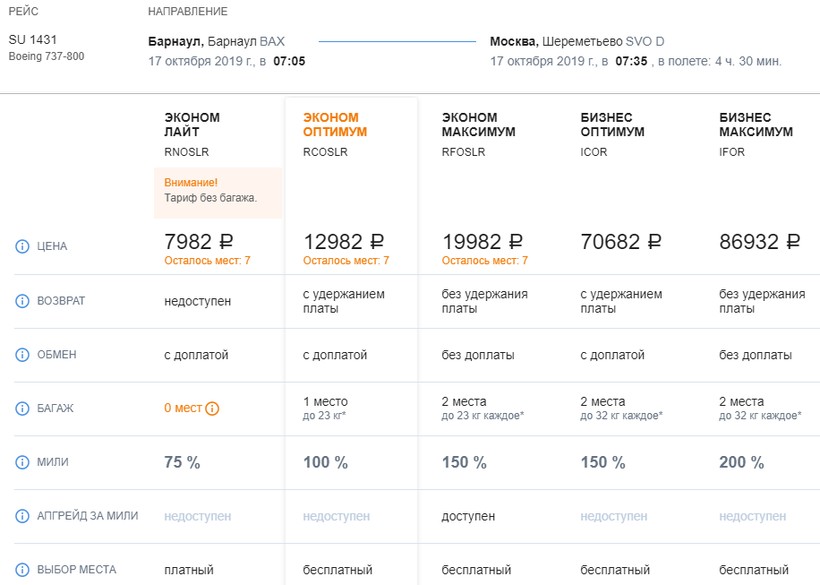Select the ЭКОНОМ ЛАЙТ fare column header
The height and width of the screenshot is (585, 820).
[192, 124]
